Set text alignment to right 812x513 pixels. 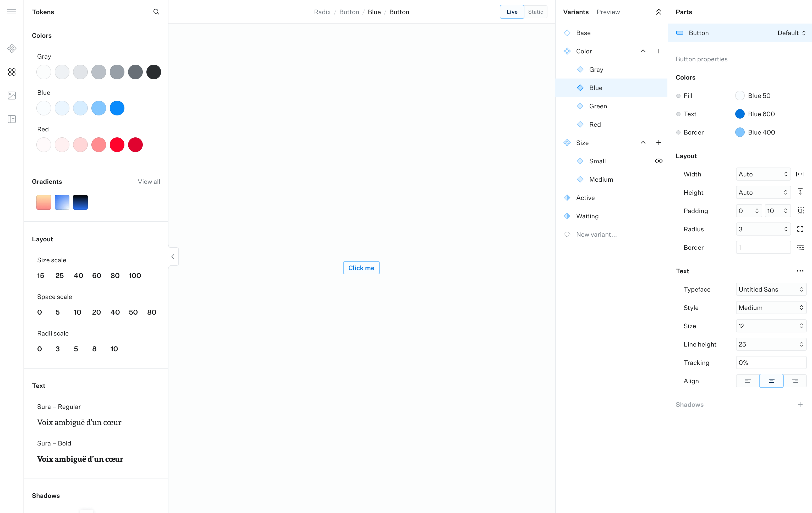[x=795, y=381]
